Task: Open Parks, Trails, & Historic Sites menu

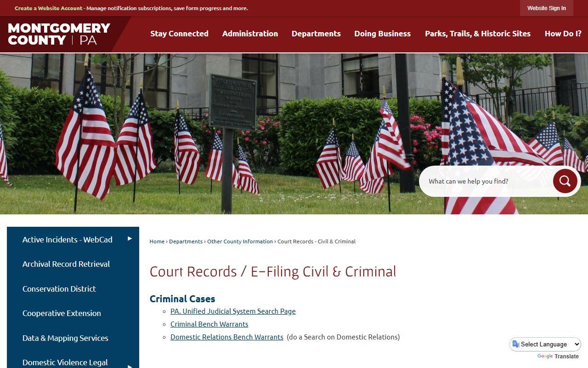Action: point(478,34)
